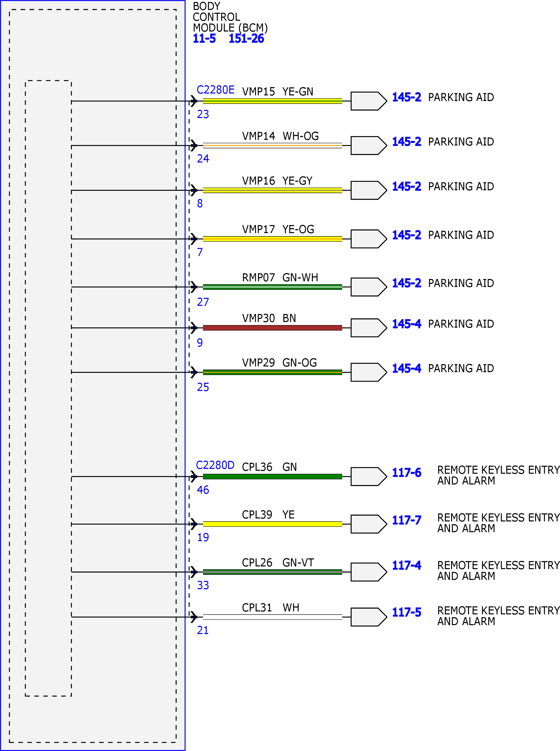Click the wire label RMP07 GN-WH
Image resolution: width=560 pixels, height=751 pixels.
[280, 278]
